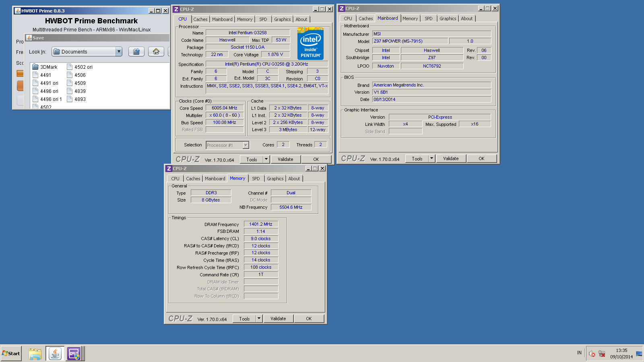
Task: Open SPD tab in CPU-Z Mainboard window
Action: pos(429,19)
